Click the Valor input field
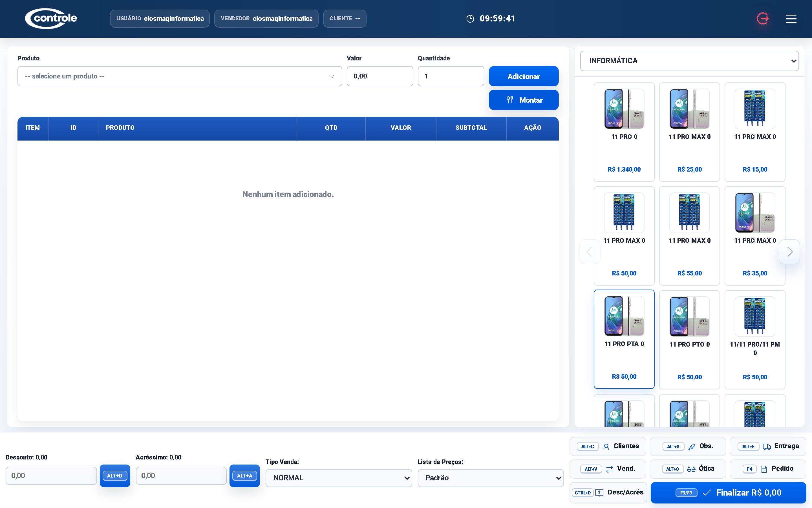812x508 pixels. tap(380, 76)
